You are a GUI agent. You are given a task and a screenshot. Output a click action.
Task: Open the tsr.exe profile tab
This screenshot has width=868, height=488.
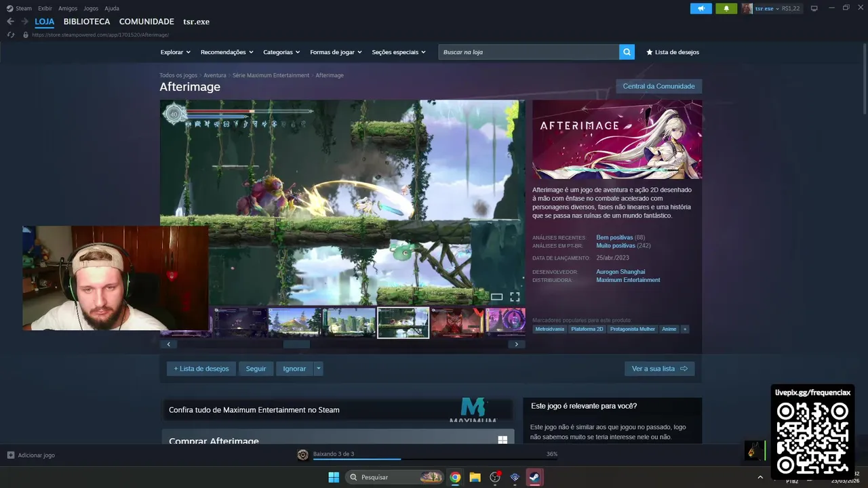point(196,22)
